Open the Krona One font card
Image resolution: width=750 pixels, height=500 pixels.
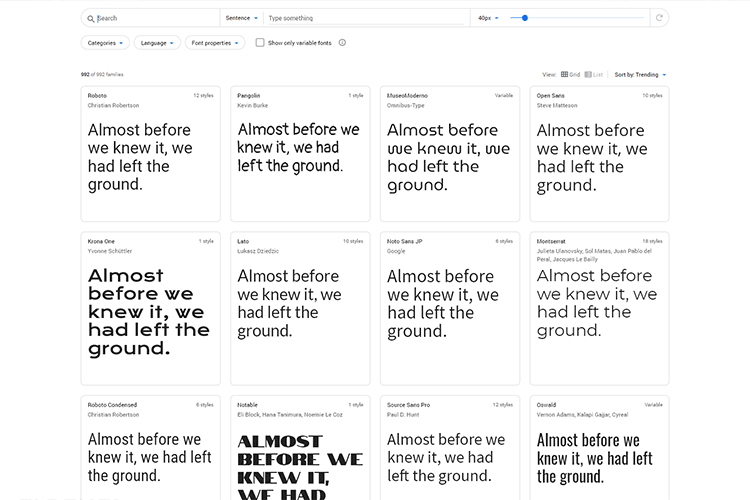pyautogui.click(x=150, y=308)
